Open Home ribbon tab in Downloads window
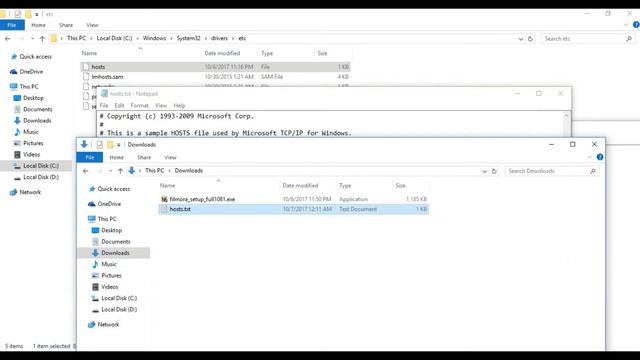 click(116, 157)
